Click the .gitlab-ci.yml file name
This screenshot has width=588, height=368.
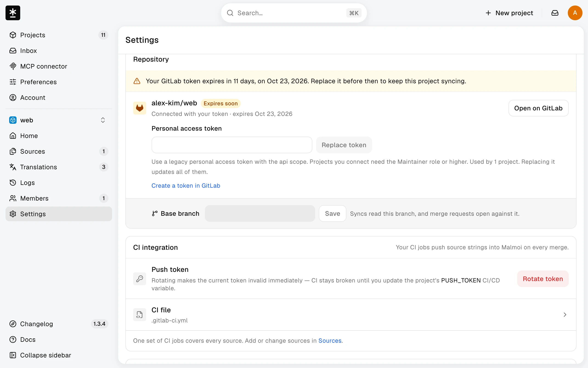170,321
